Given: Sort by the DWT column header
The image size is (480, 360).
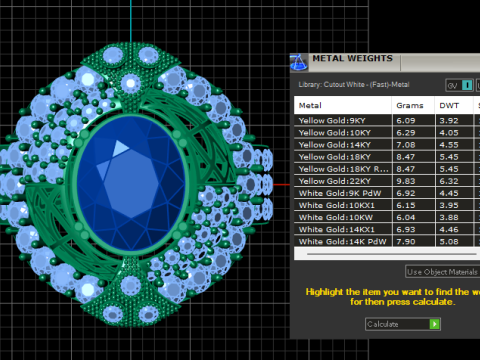Looking at the screenshot, I should point(454,105).
